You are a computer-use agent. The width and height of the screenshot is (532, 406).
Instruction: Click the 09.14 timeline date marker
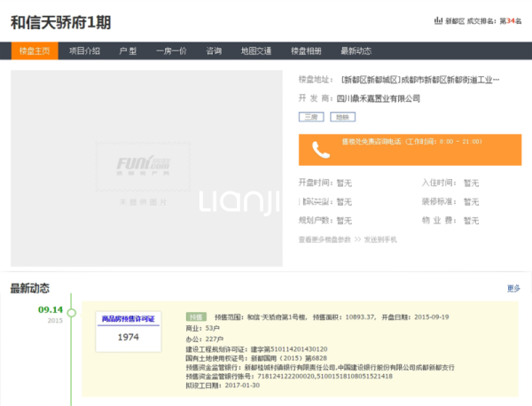tap(50, 309)
